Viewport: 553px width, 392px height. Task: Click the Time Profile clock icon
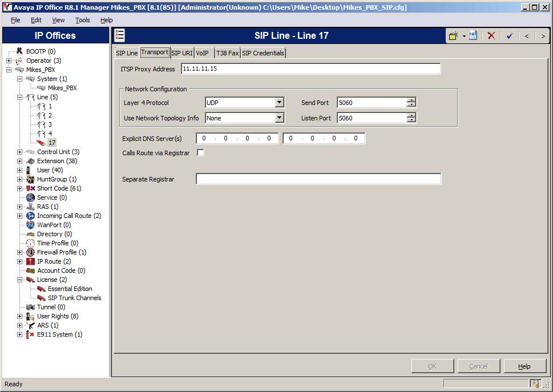click(31, 243)
